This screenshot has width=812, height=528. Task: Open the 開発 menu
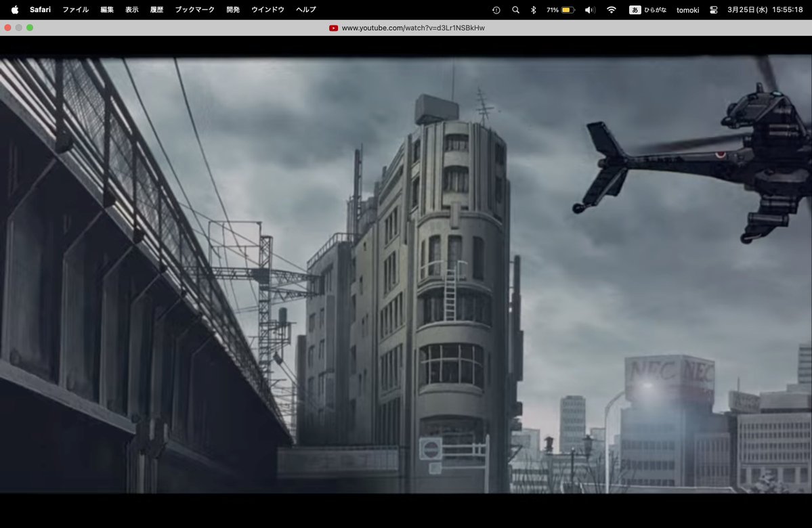(233, 9)
